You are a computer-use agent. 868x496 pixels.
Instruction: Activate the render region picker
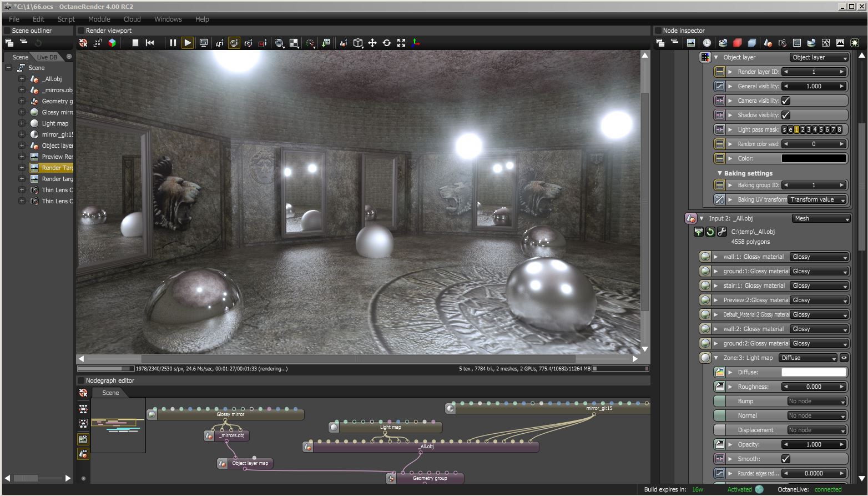(x=263, y=43)
